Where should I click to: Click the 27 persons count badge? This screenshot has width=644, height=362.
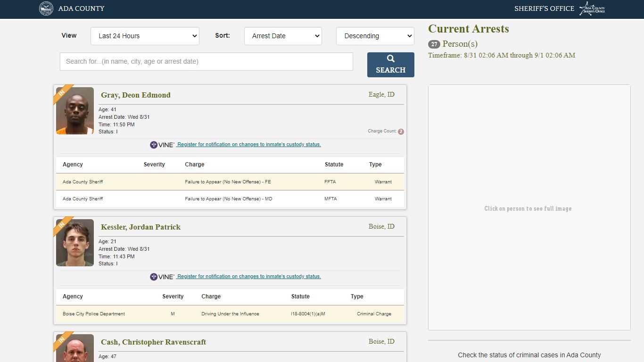click(434, 44)
